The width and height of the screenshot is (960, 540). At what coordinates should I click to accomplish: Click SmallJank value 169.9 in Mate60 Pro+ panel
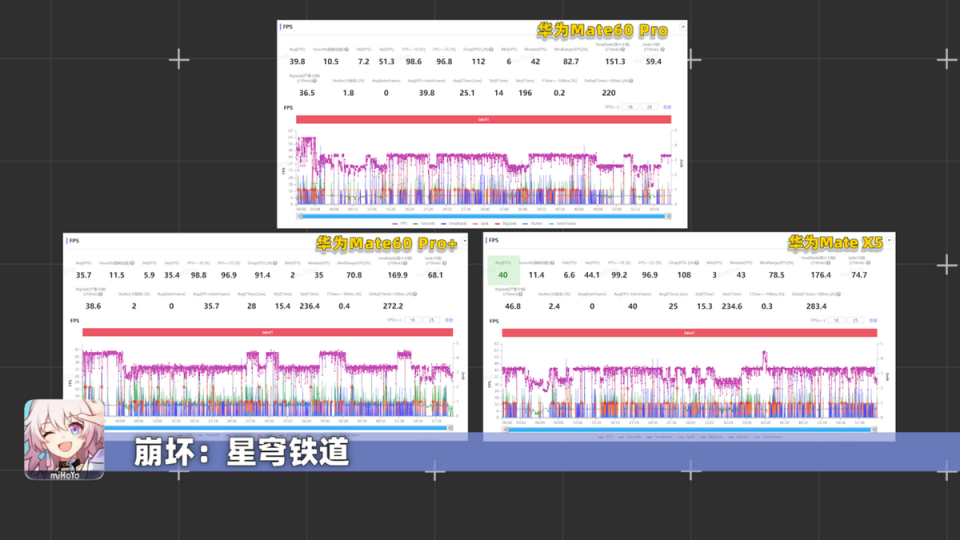point(398,276)
